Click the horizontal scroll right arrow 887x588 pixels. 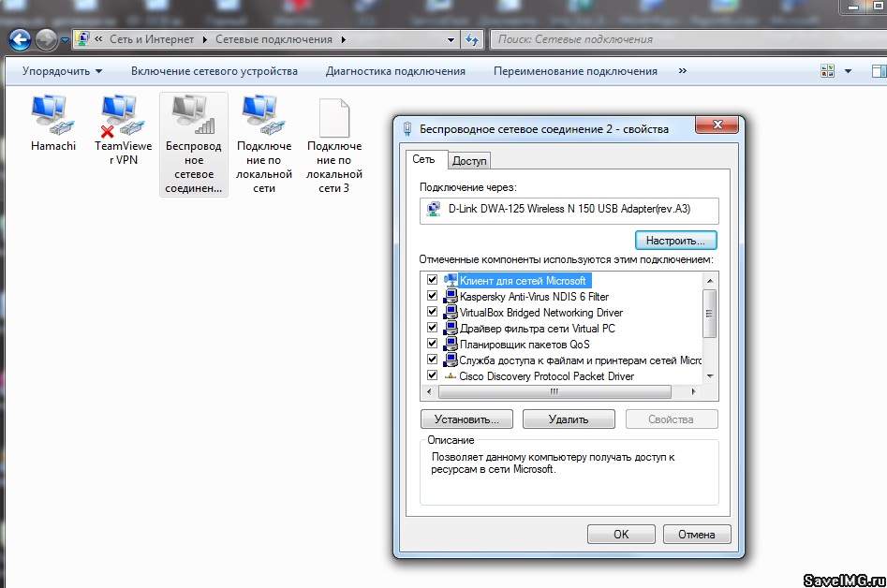pyautogui.click(x=693, y=391)
